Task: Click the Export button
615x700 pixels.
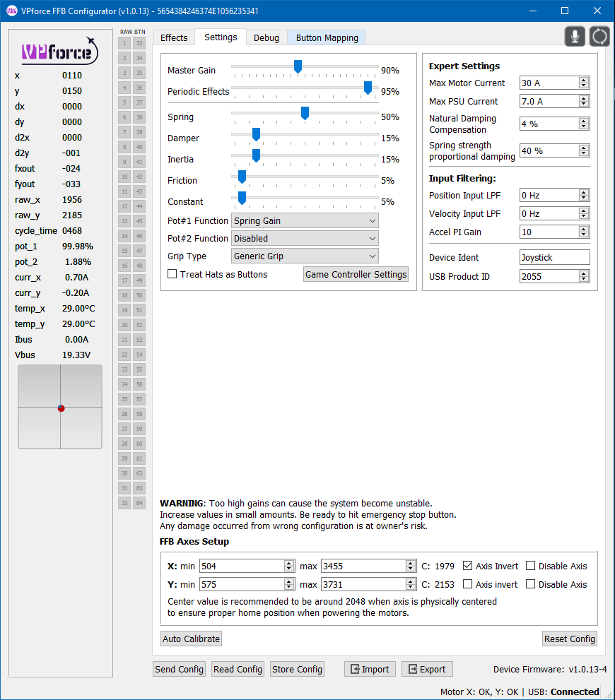Action: pyautogui.click(x=428, y=669)
